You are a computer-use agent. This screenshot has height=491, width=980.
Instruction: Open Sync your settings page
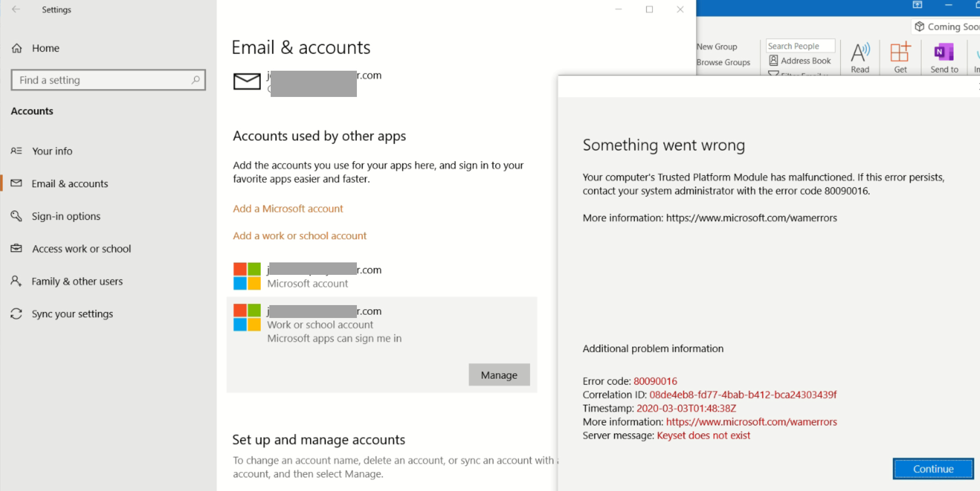pos(72,314)
